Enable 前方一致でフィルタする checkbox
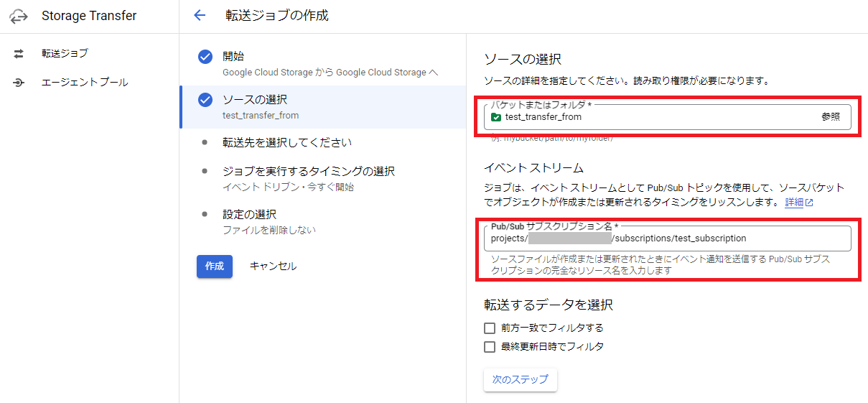Viewport: 868px width, 403px height. [x=490, y=328]
